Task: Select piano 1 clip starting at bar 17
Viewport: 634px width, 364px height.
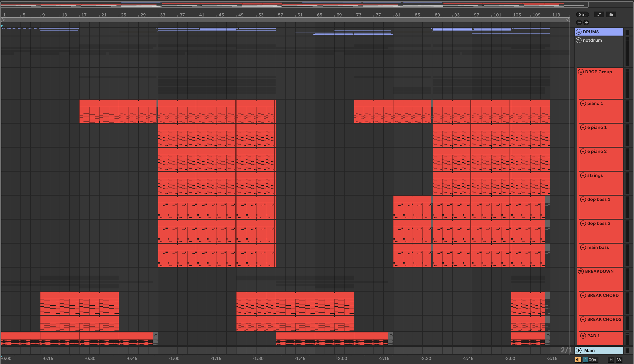Action: [99, 111]
